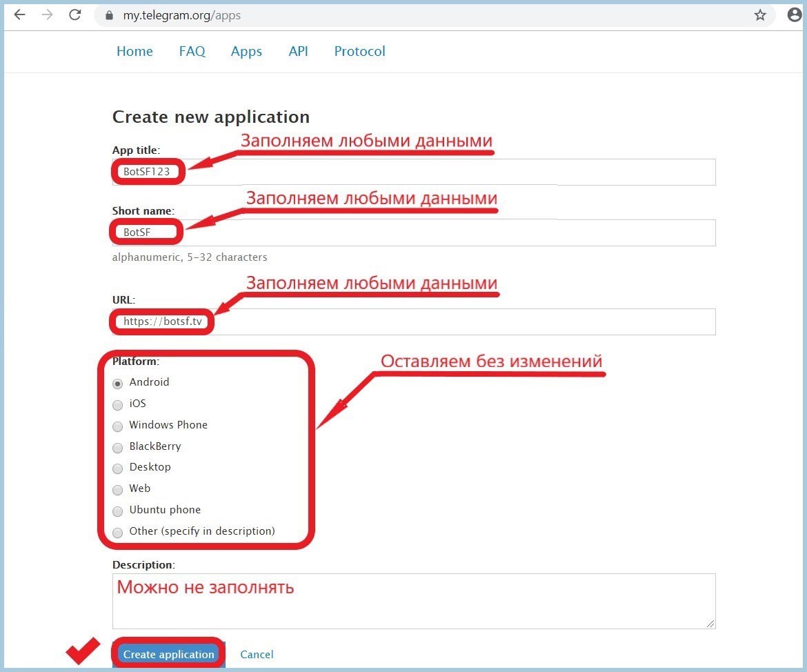Bookmark this page with the star icon
Screen dimensions: 807x672
[x=760, y=15]
